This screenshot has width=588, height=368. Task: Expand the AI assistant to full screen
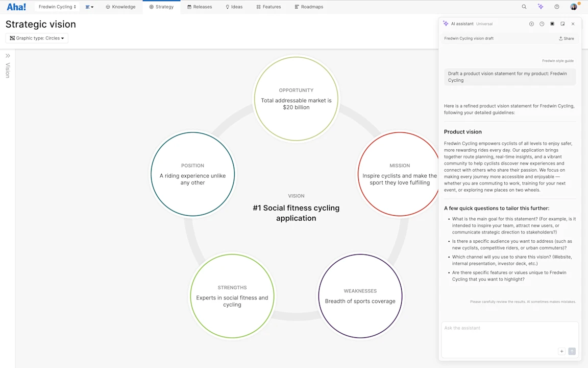pos(552,24)
